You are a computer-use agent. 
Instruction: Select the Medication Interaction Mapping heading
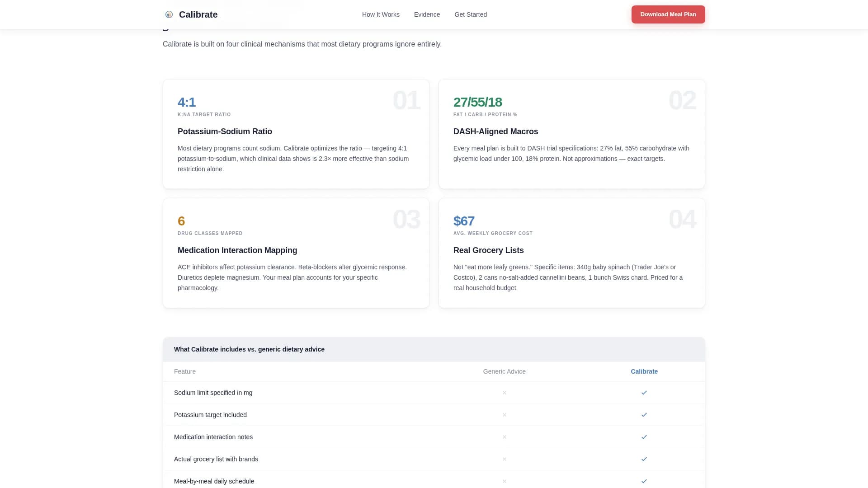[x=237, y=250]
